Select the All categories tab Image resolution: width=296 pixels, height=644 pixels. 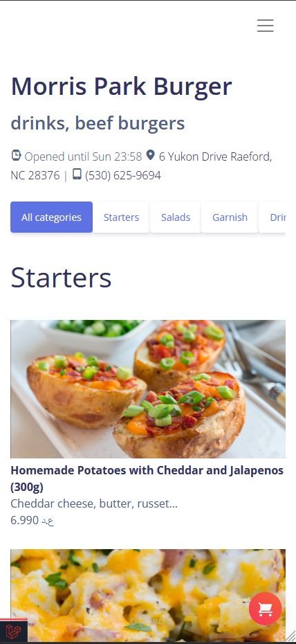[51, 217]
